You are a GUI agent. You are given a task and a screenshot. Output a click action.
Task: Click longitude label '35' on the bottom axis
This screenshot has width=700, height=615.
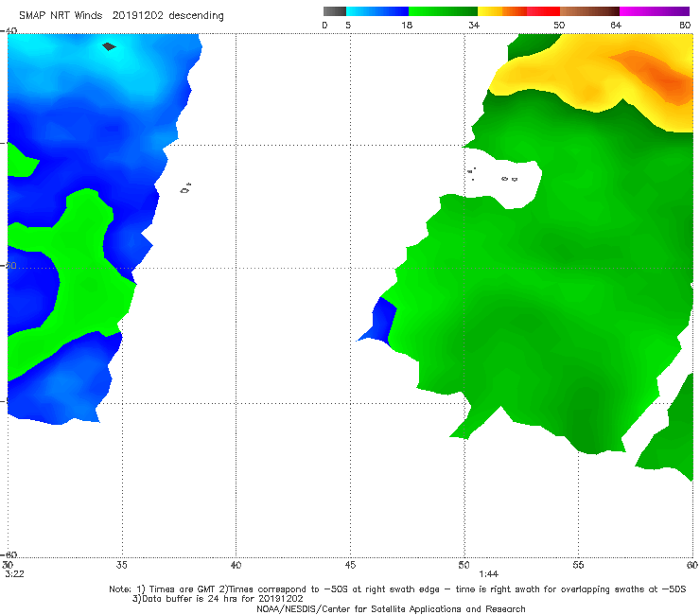click(x=121, y=565)
